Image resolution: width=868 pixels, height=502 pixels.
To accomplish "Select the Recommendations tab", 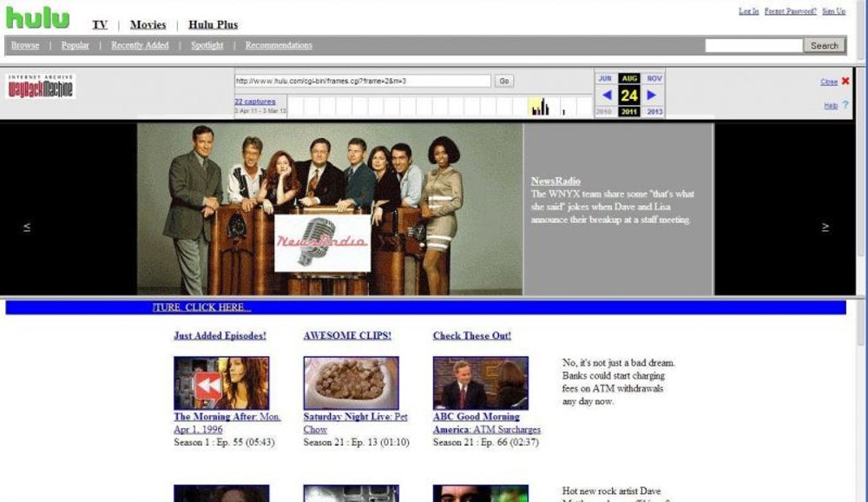I will (x=279, y=45).
